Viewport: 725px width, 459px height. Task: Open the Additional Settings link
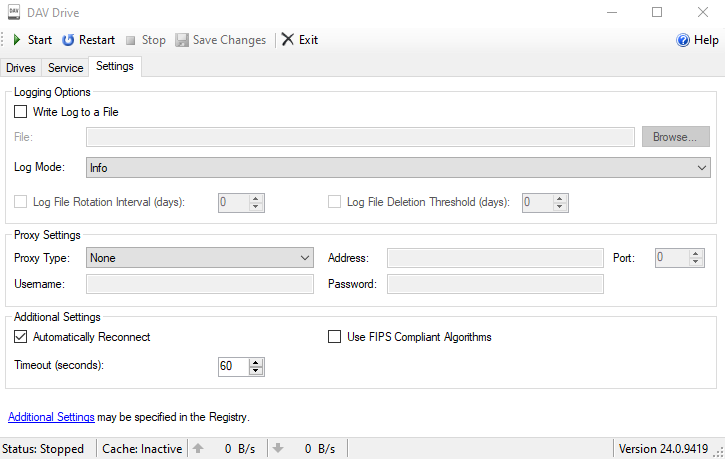click(x=51, y=417)
